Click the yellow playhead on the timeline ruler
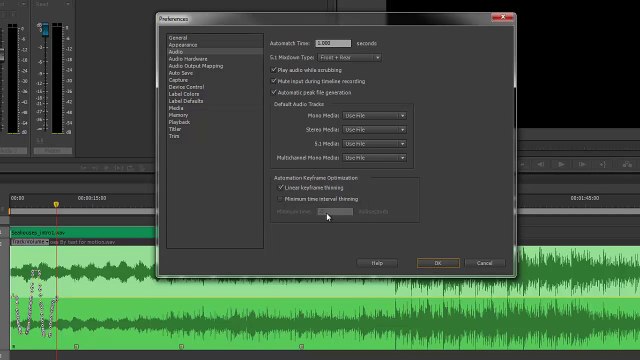This screenshot has height=360, width=640. (x=56, y=204)
